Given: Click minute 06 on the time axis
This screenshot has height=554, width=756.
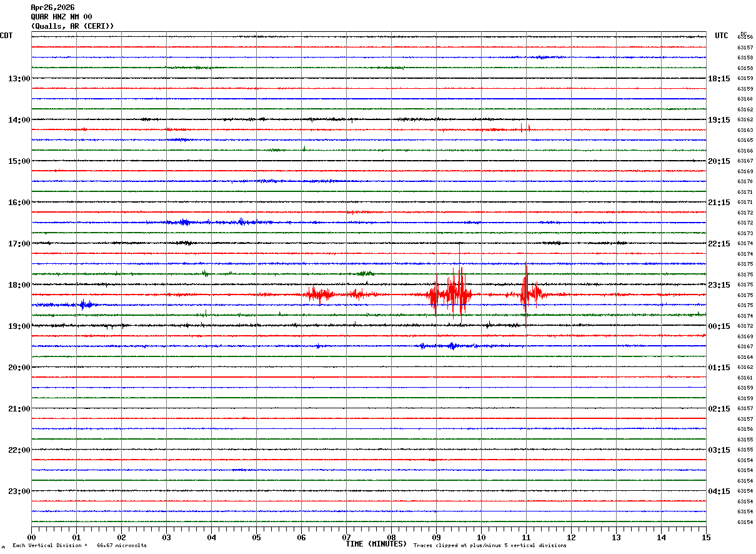Looking at the screenshot, I should (301, 537).
